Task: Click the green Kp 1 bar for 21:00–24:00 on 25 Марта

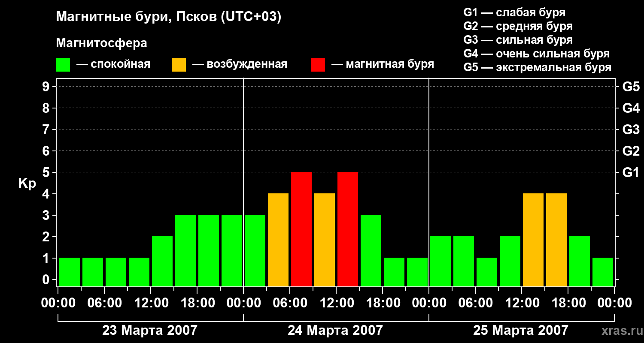Action: 603,272
